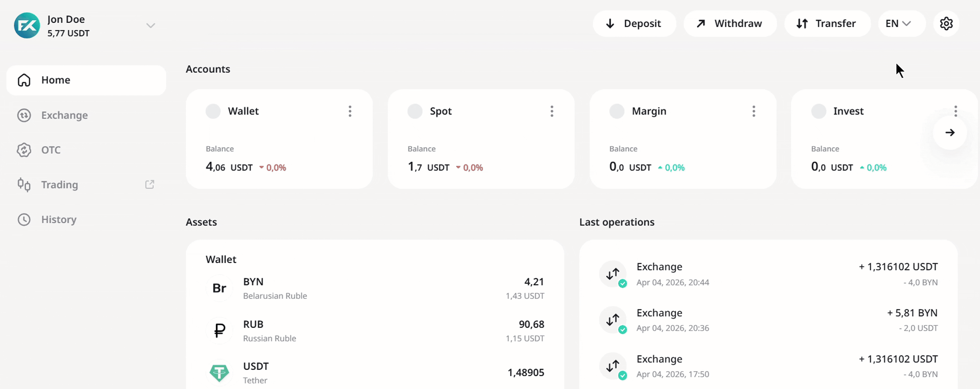
Task: Click the external link icon beside Trading
Action: [149, 184]
